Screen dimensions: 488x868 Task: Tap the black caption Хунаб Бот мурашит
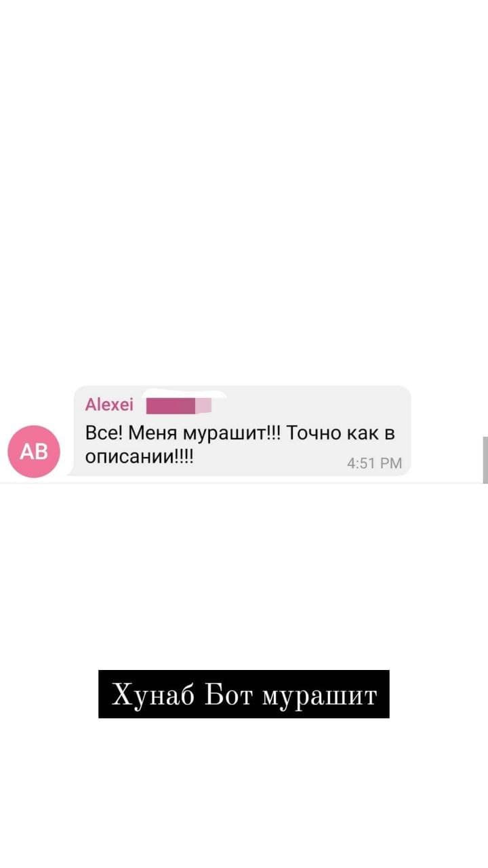point(244,694)
